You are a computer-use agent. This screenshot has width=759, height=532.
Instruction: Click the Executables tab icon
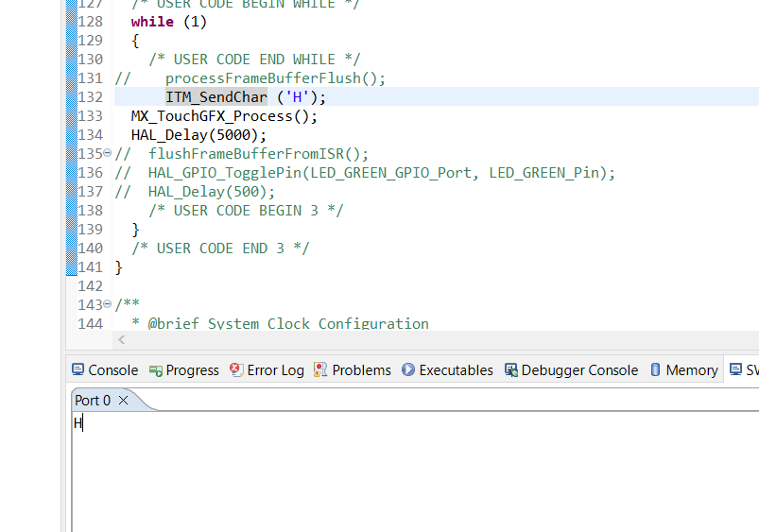point(408,369)
